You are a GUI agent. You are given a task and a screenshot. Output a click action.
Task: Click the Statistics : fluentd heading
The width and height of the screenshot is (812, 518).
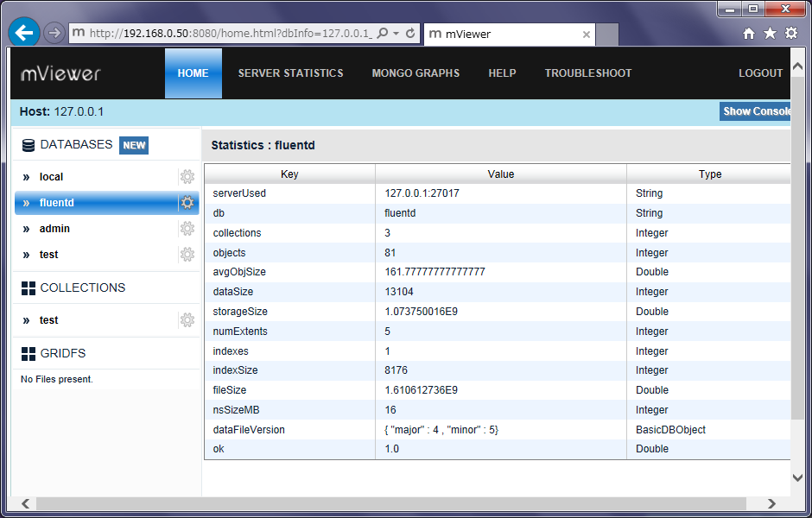click(x=263, y=145)
